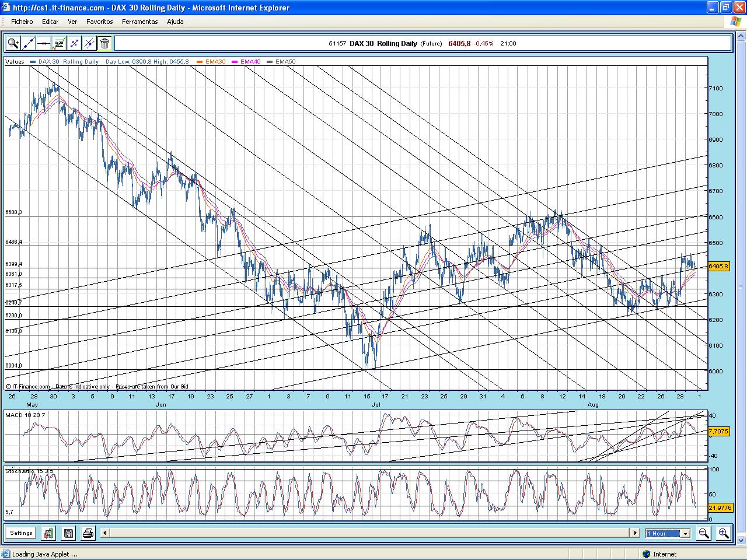Click the Internet Explorer icon in the title bar
This screenshot has width=747, height=560.
[6, 8]
